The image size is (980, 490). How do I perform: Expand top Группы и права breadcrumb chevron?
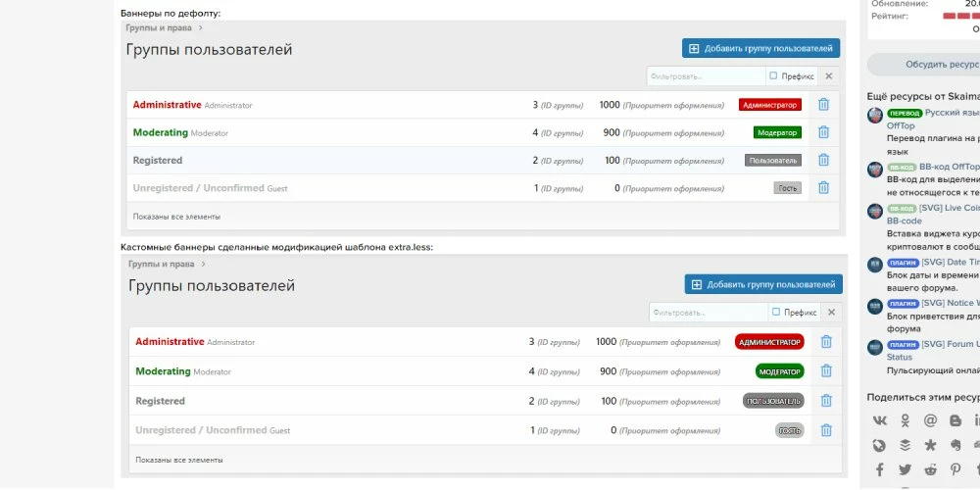click(200, 27)
